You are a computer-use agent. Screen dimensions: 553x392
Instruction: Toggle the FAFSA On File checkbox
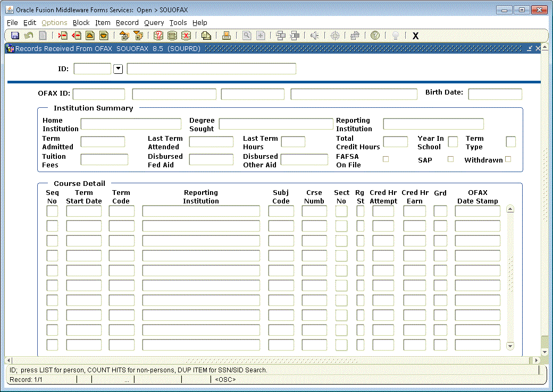(x=386, y=159)
